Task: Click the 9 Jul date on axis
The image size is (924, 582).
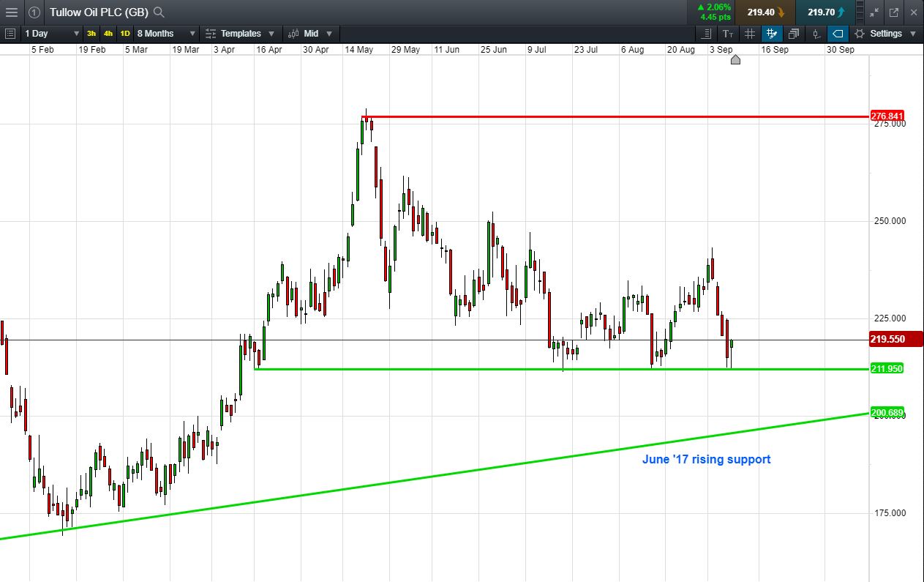Action: click(x=537, y=50)
